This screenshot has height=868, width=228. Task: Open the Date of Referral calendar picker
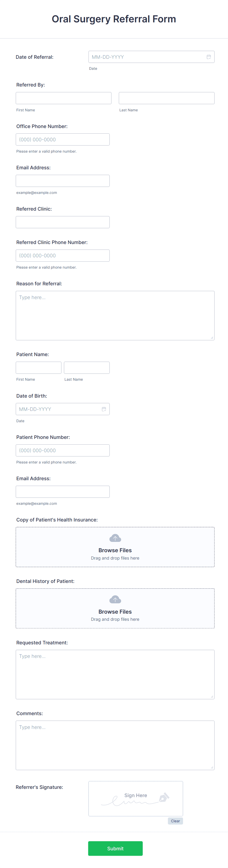tap(209, 57)
